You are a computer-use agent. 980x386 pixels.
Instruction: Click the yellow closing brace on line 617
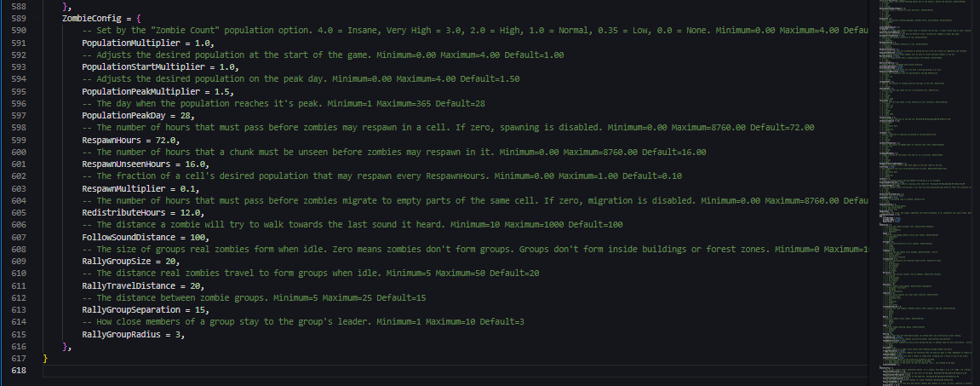point(45,359)
